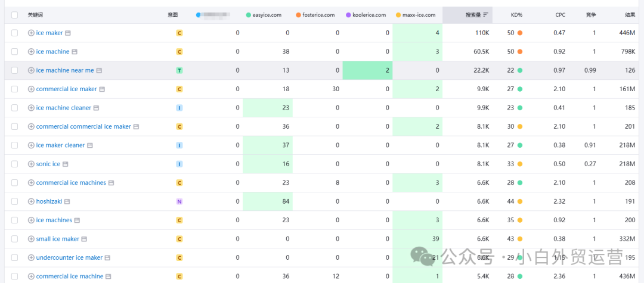Viewport: 644px width, 283px height.
Task: Sort by CPC column header
Action: 560,15
